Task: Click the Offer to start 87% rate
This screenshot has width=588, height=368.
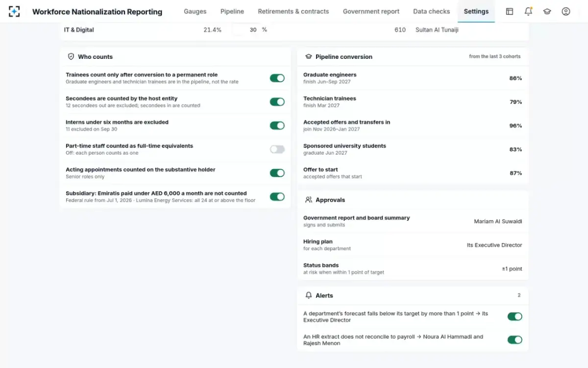Action: tap(515, 173)
